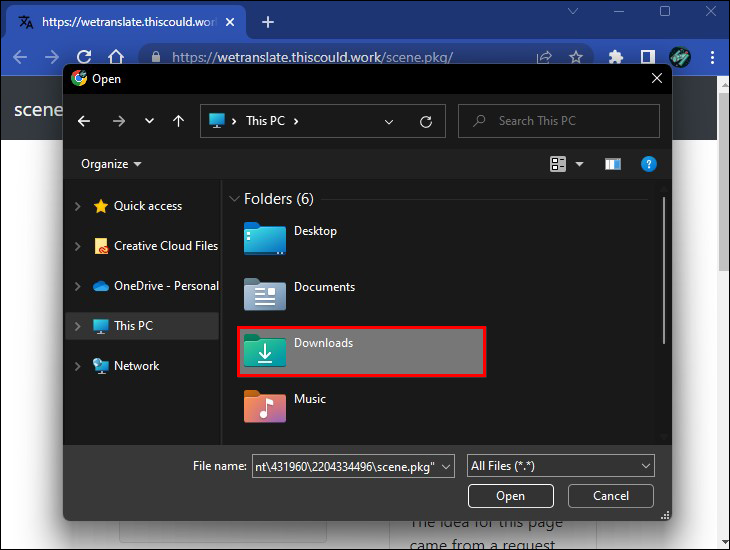Screen dimensions: 730x550
Task: Expand Quick access in the sidebar
Action: [x=78, y=206]
